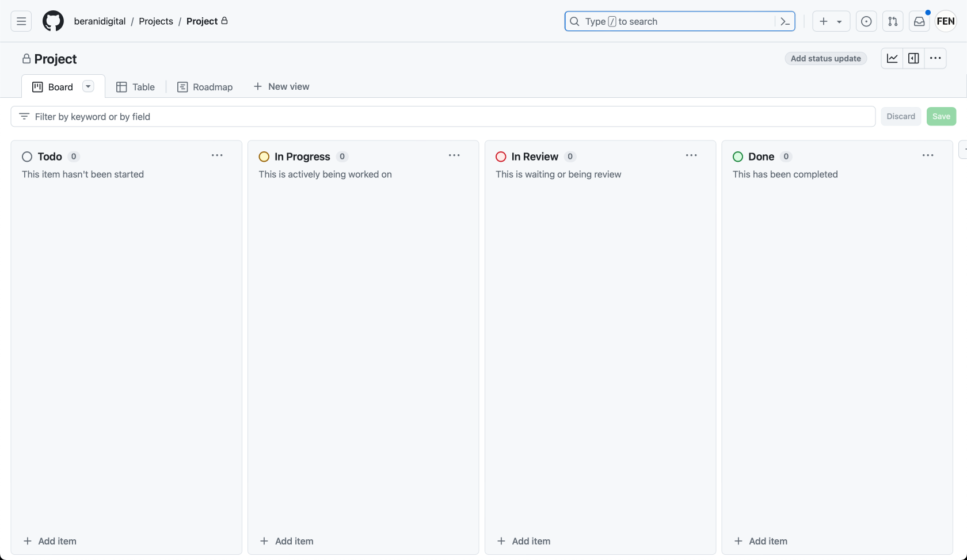Click the In Progress column title
Image resolution: width=967 pixels, height=560 pixels.
coord(302,157)
